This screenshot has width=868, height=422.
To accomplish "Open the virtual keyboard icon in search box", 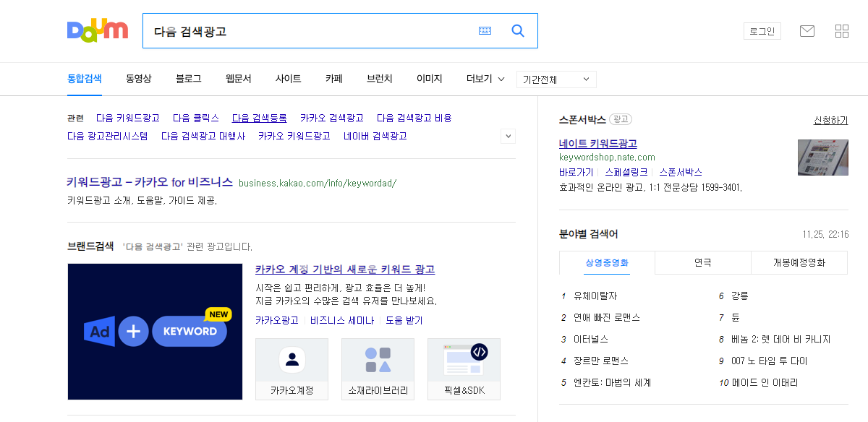I will (485, 31).
